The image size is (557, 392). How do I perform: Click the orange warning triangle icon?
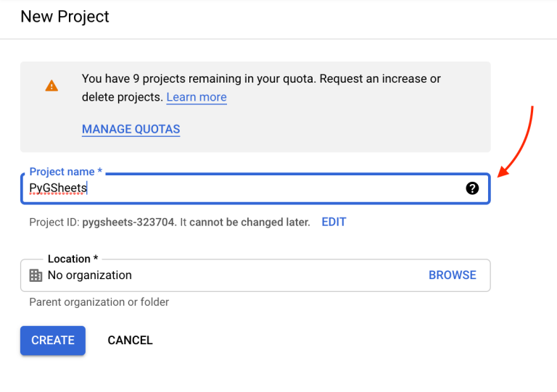point(51,86)
